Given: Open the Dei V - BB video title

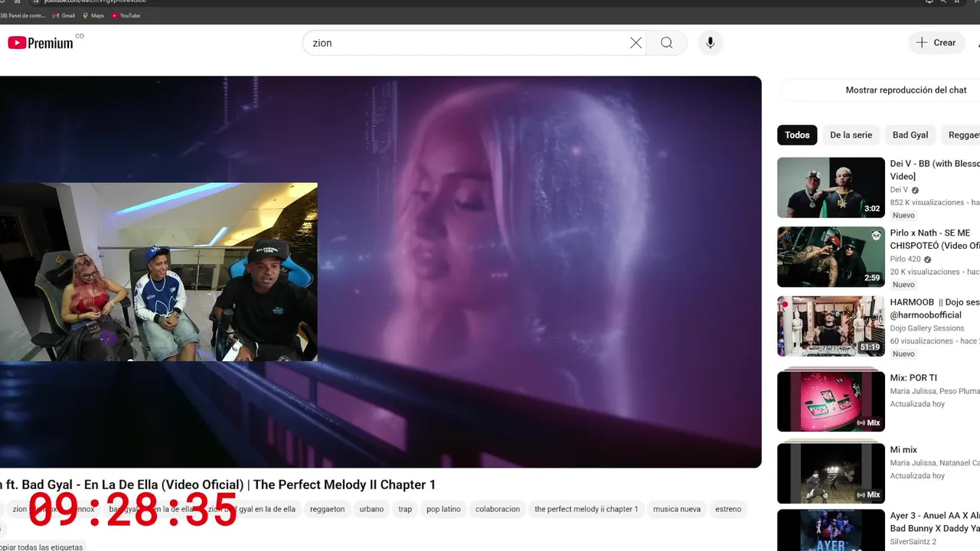Looking at the screenshot, I should [934, 170].
